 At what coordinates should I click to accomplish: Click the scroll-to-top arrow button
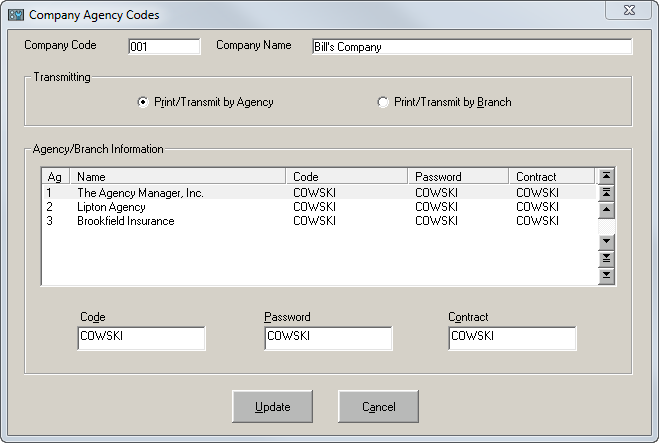[605, 176]
